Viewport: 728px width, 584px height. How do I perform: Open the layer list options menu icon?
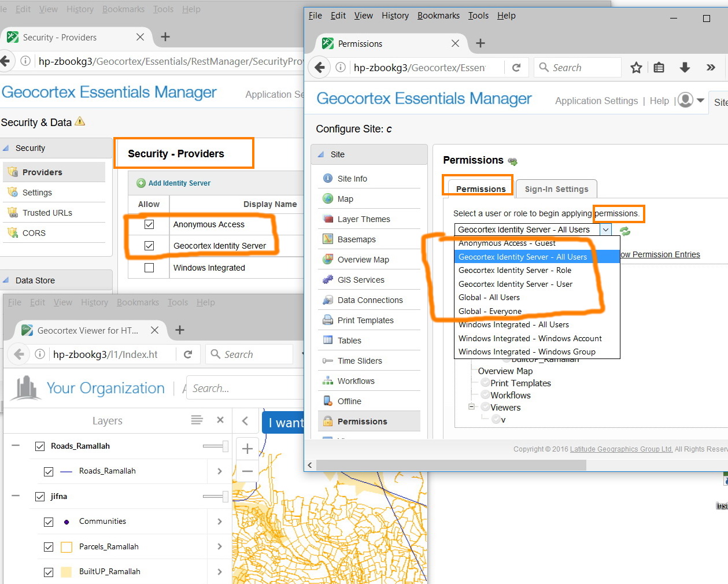tap(197, 420)
